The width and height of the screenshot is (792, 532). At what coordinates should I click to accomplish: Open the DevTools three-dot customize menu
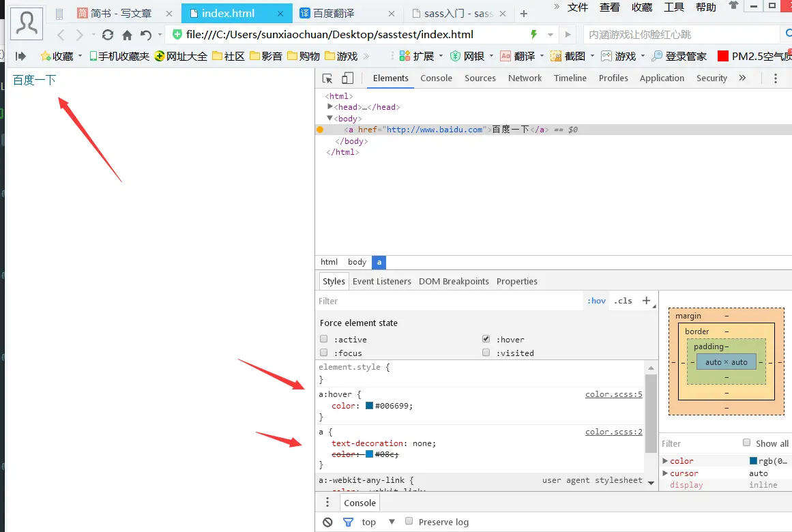click(776, 78)
